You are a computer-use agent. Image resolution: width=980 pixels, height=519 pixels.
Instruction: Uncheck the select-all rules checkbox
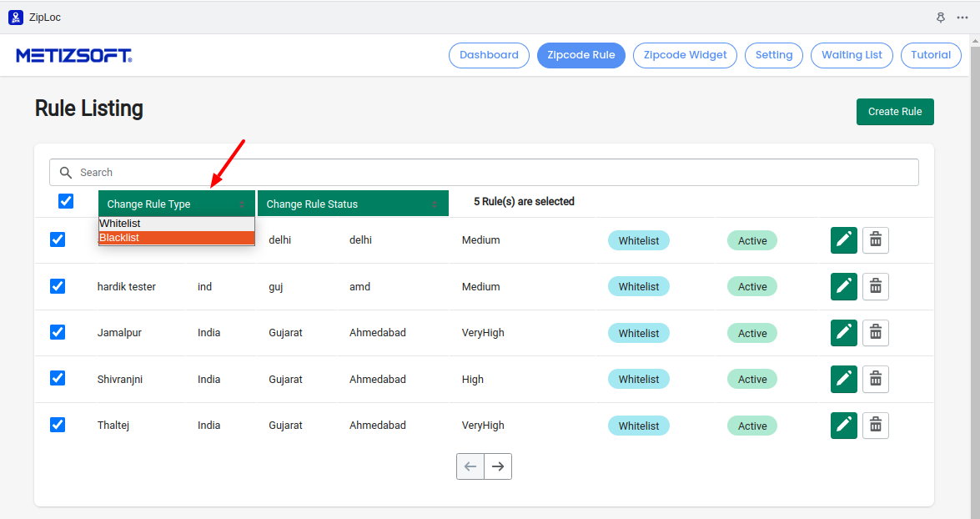[x=66, y=201]
